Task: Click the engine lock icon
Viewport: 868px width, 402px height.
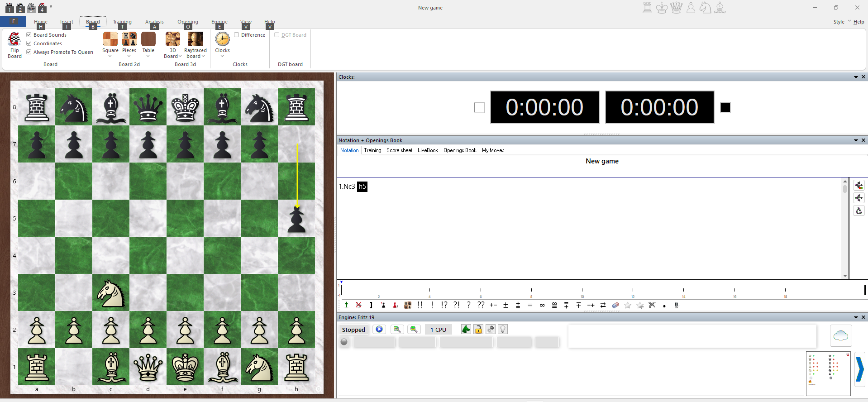Action: [478, 330]
